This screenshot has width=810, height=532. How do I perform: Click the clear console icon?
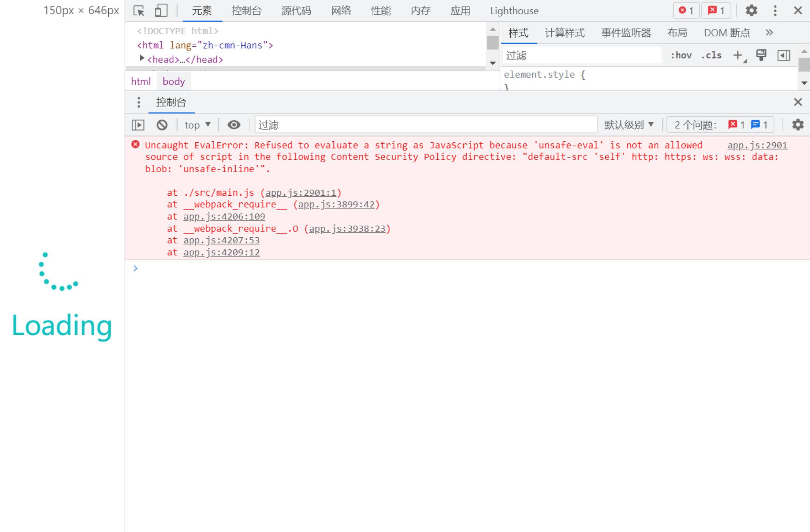[x=162, y=125]
